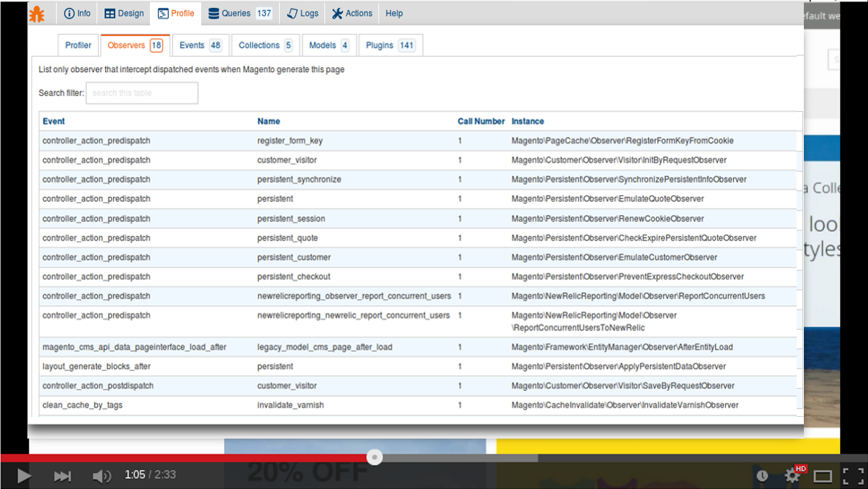Click the InitByRequestObserver instance cell

(x=619, y=160)
